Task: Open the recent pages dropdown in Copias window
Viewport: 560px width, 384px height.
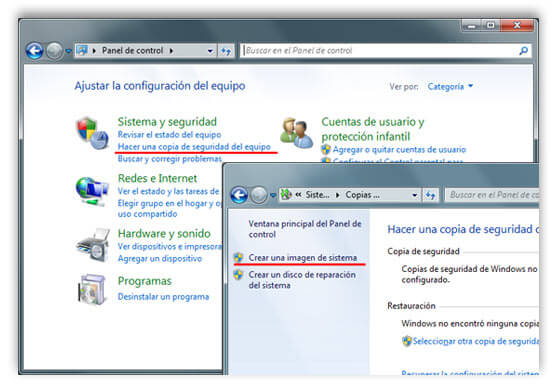Action: click(x=273, y=195)
